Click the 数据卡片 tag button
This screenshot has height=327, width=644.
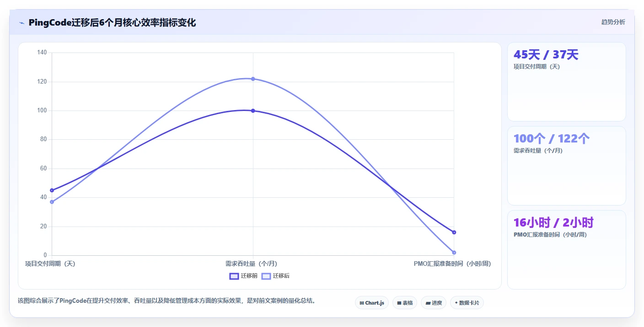(x=467, y=303)
